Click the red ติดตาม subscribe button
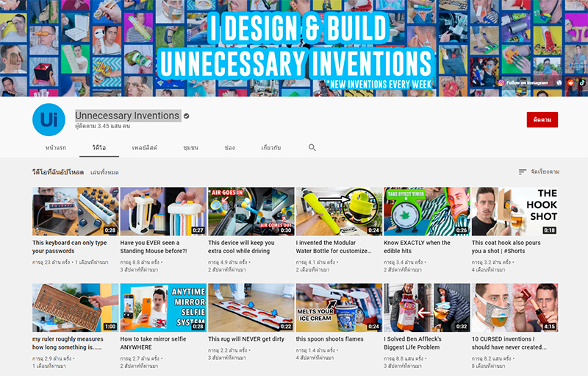The width and height of the screenshot is (588, 376). pyautogui.click(x=542, y=120)
